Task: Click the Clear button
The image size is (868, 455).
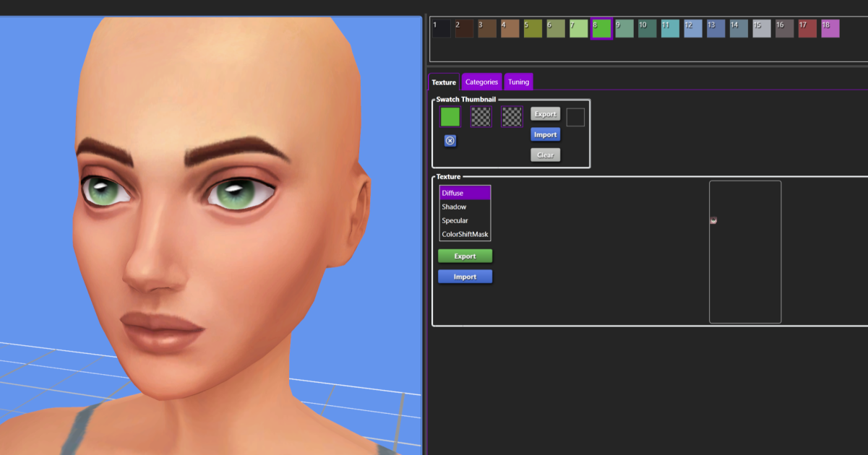Action: click(545, 155)
